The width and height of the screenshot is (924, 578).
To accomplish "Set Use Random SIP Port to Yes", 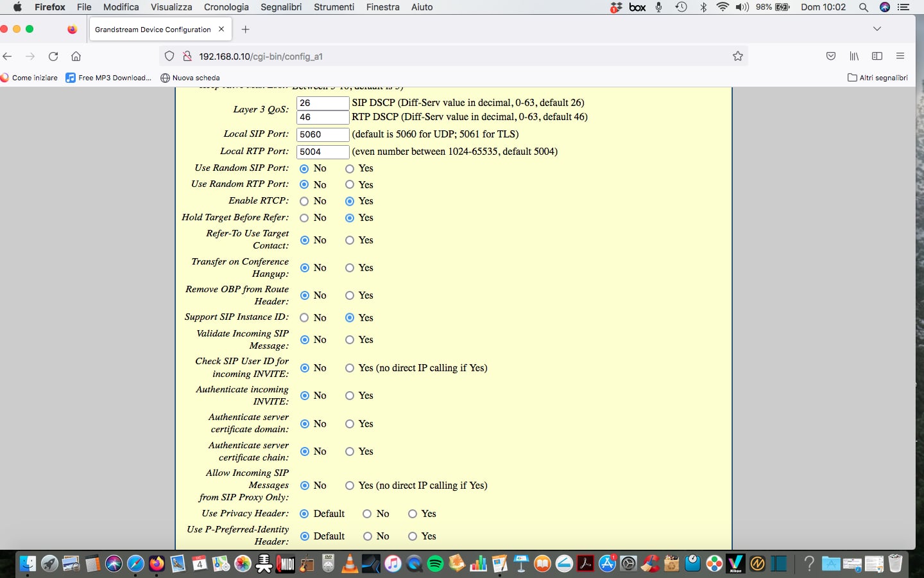I will point(350,168).
